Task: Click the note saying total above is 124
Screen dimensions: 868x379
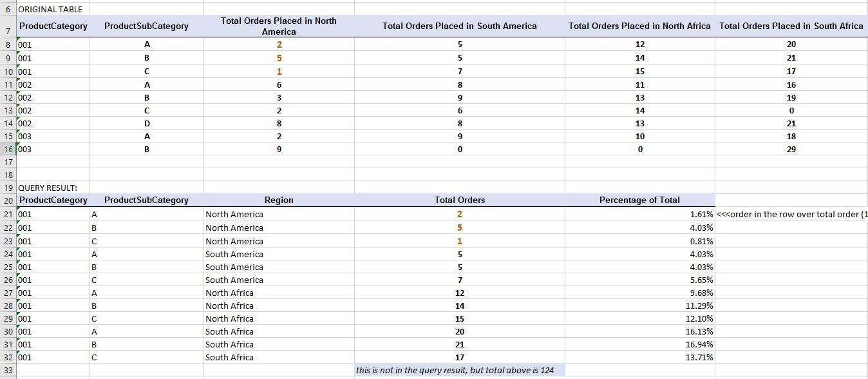Action: point(455,370)
